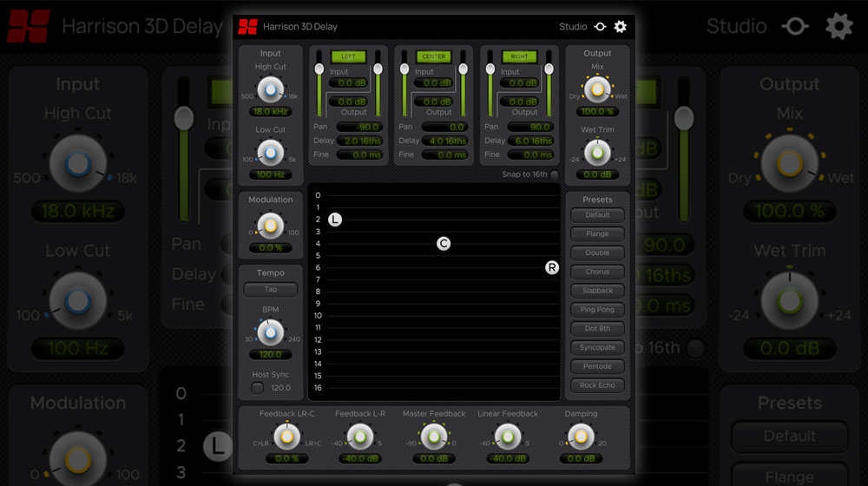Click the Feedback L-R -40.0 dB field
The height and width of the screenshot is (486, 868).
click(360, 458)
